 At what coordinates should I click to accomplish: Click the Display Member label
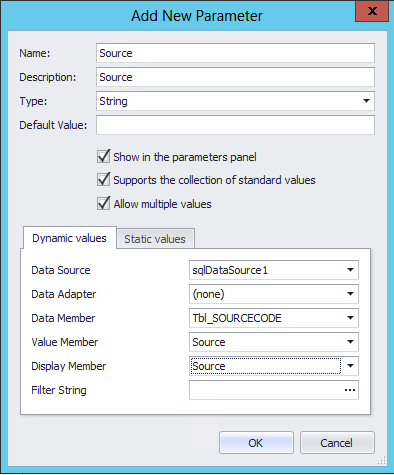click(69, 366)
